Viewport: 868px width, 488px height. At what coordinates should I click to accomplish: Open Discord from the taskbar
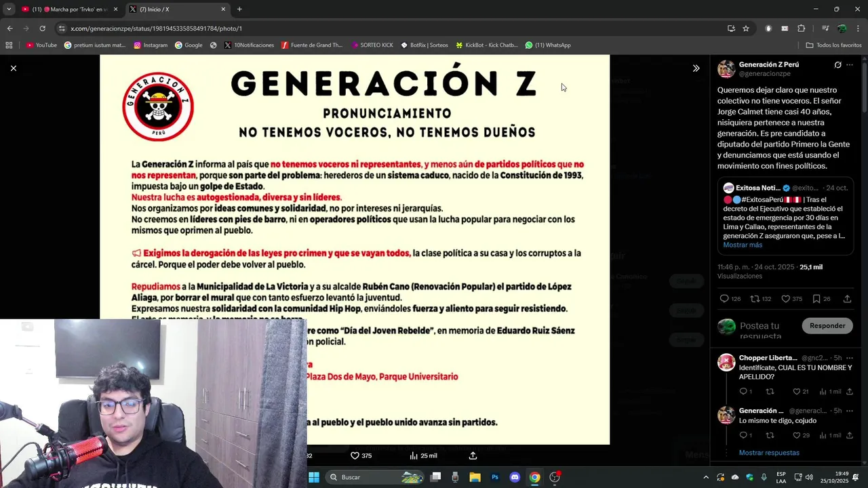point(515,477)
